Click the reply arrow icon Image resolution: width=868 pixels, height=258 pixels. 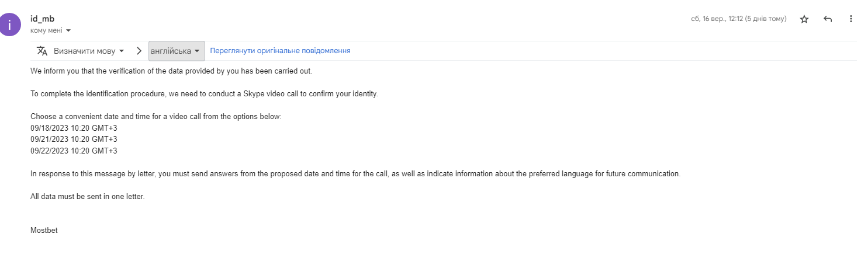(828, 19)
